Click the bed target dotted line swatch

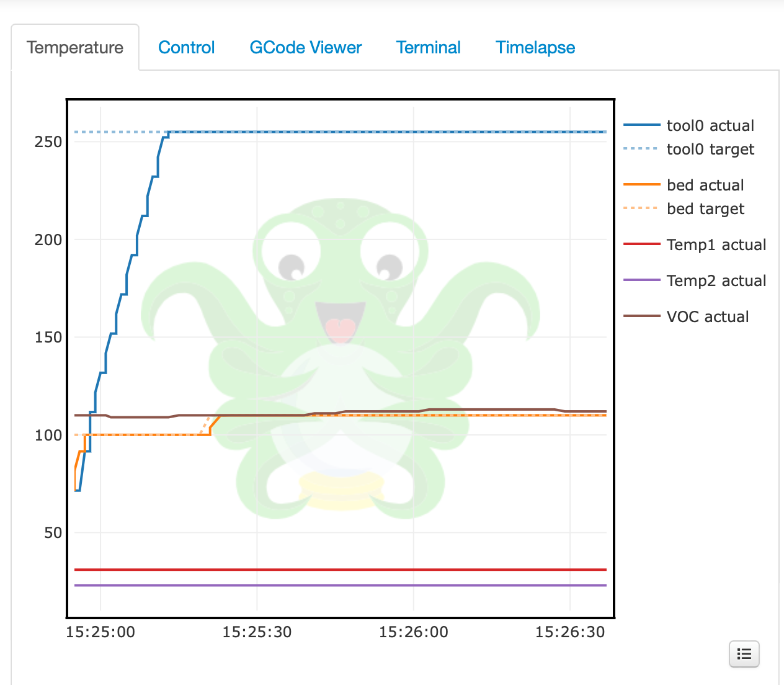tap(642, 208)
